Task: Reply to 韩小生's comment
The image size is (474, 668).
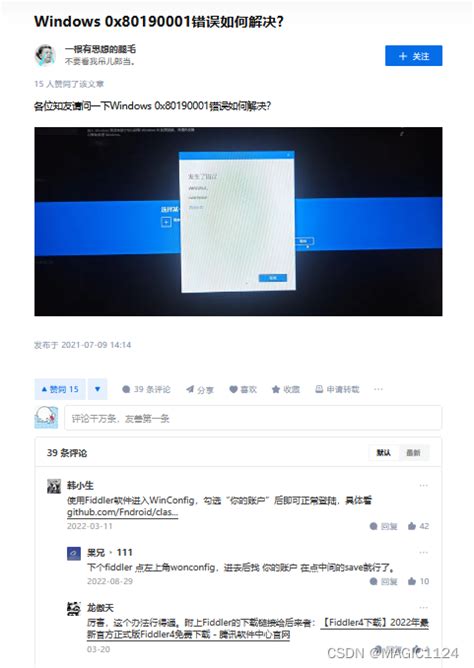Action: coord(383,526)
